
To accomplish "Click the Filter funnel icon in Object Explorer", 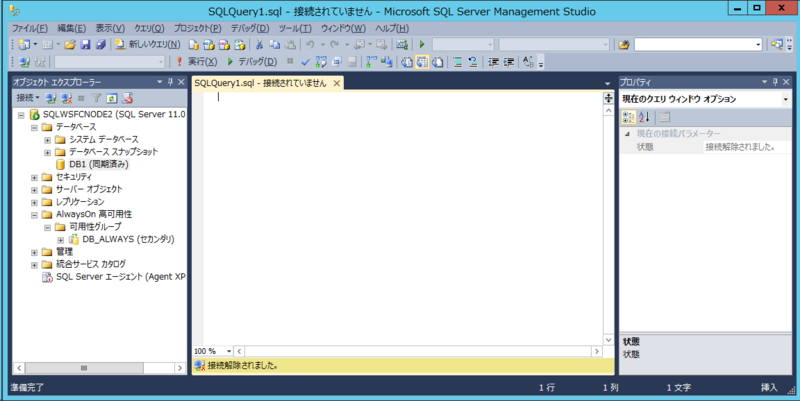I will pyautogui.click(x=97, y=98).
